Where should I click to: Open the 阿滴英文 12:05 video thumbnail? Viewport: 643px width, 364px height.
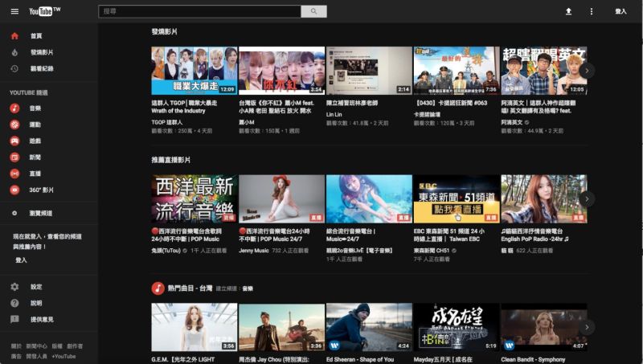[544, 71]
